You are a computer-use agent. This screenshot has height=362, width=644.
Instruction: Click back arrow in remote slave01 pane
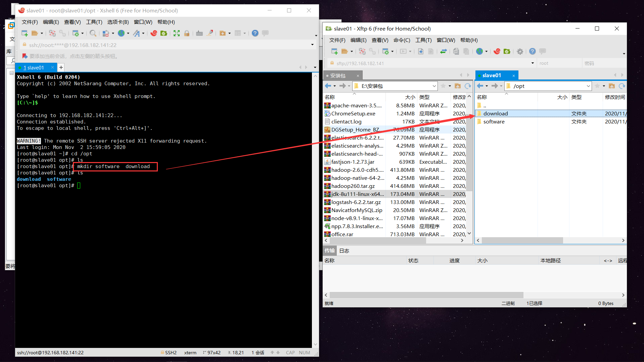coord(480,86)
